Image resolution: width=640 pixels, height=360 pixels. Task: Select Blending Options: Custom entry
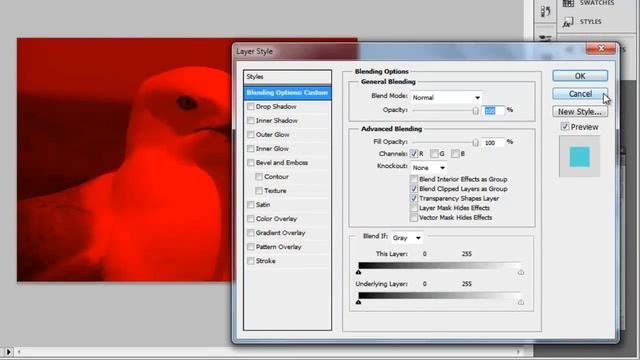[x=287, y=93]
